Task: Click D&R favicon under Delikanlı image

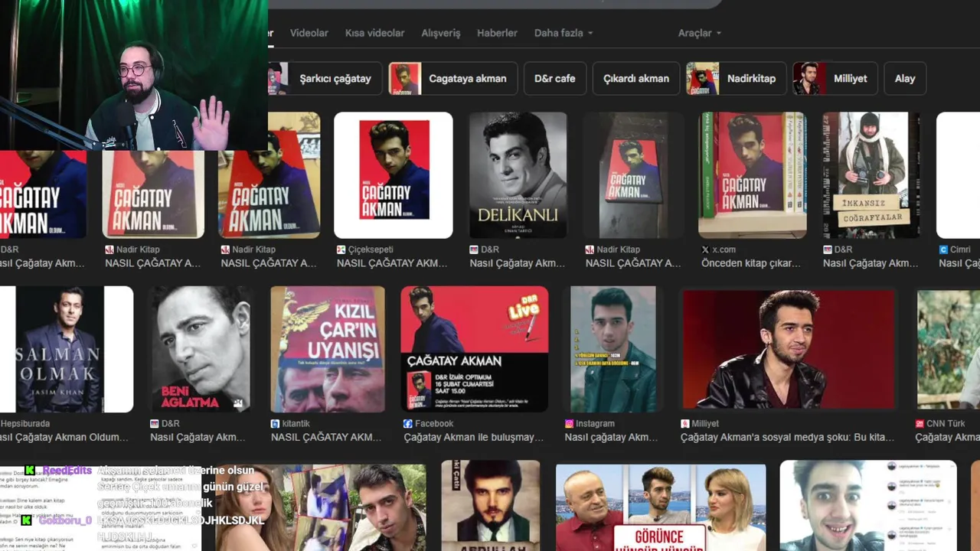Action: 474,249
